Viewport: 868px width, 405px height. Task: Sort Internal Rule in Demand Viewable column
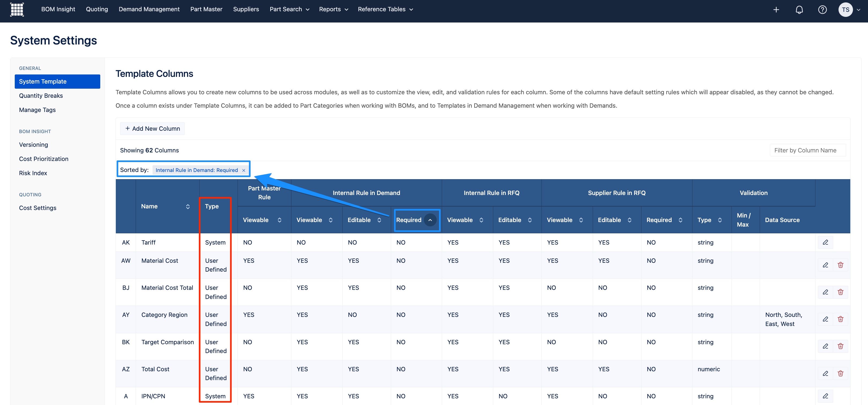(x=331, y=220)
